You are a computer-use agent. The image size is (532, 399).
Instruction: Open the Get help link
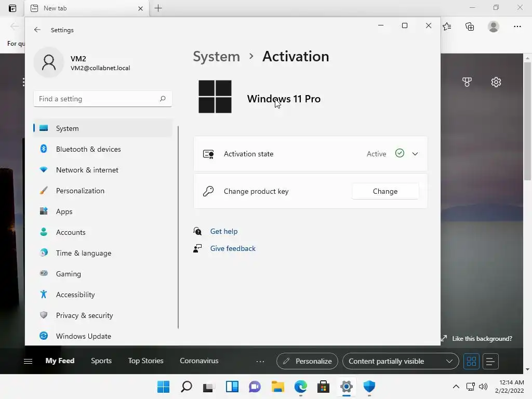click(224, 231)
